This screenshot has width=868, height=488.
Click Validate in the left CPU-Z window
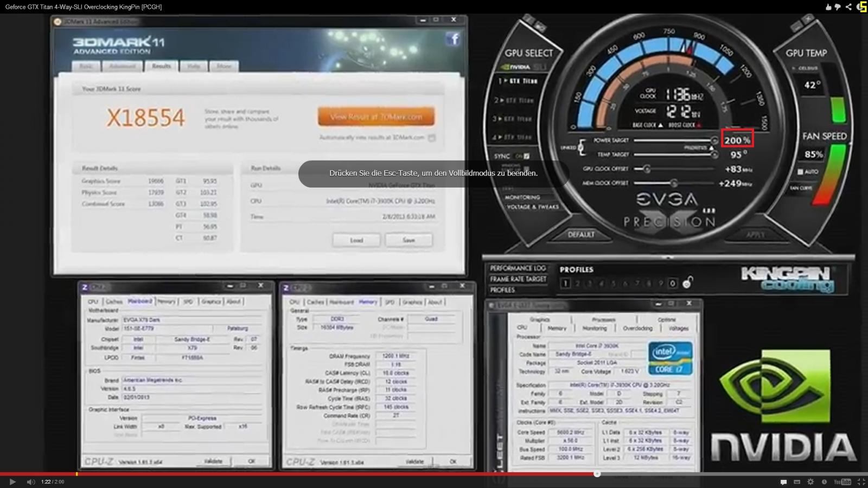pos(213,461)
